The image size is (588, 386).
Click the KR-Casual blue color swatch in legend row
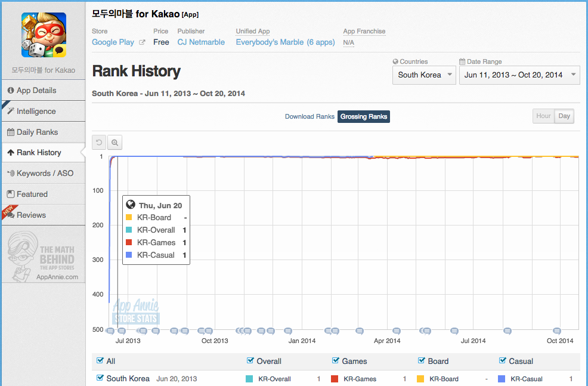(x=502, y=379)
